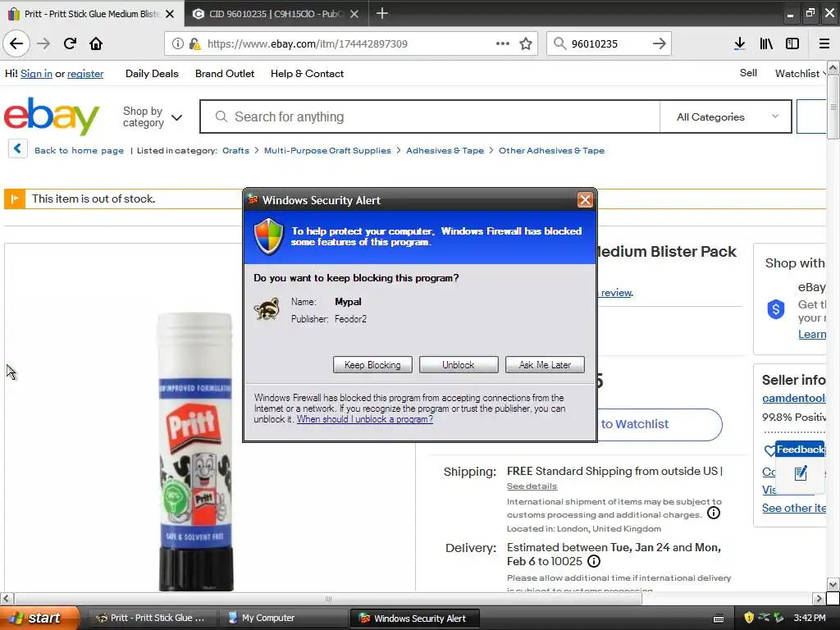Click the register link
The width and height of the screenshot is (840, 630).
(85, 73)
